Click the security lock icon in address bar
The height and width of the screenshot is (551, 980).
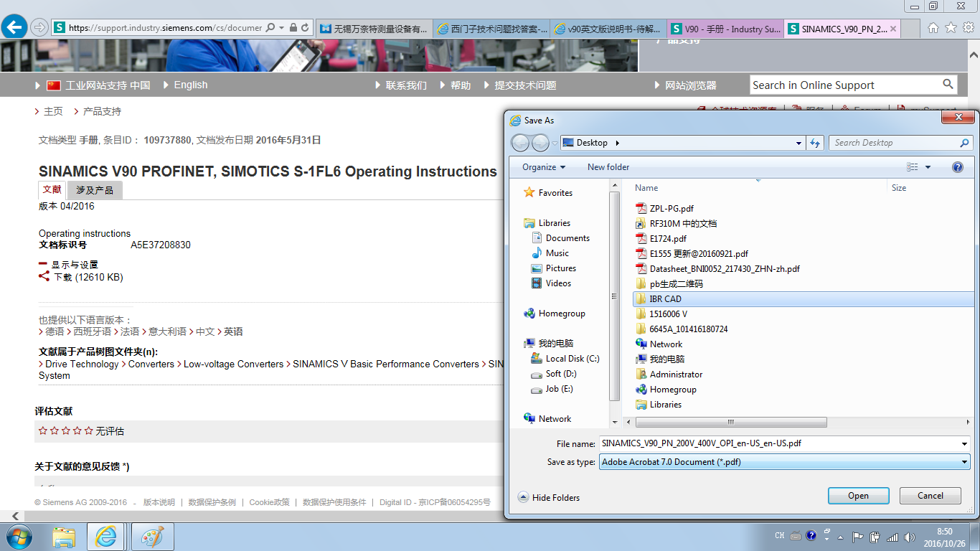point(293,27)
